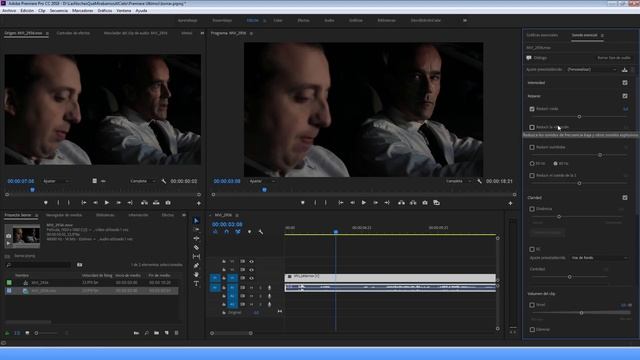
Task: Click Borrar tipo de audio button
Action: (614, 58)
